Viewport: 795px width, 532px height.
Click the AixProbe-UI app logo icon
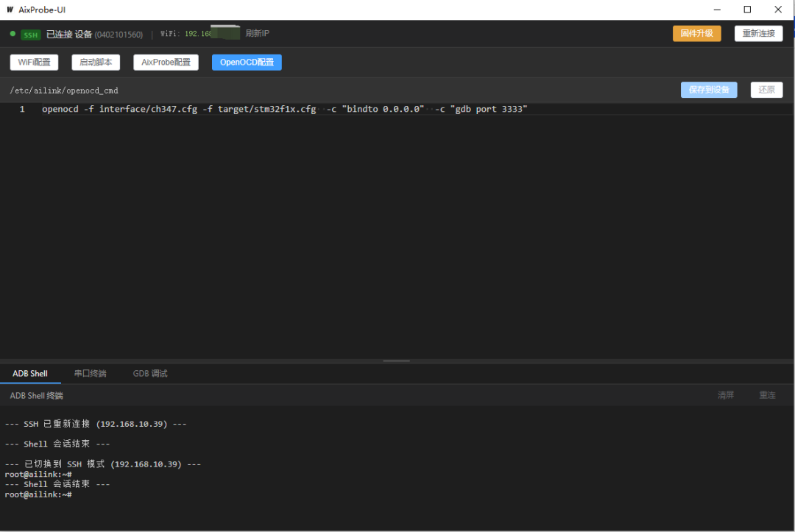[10, 10]
